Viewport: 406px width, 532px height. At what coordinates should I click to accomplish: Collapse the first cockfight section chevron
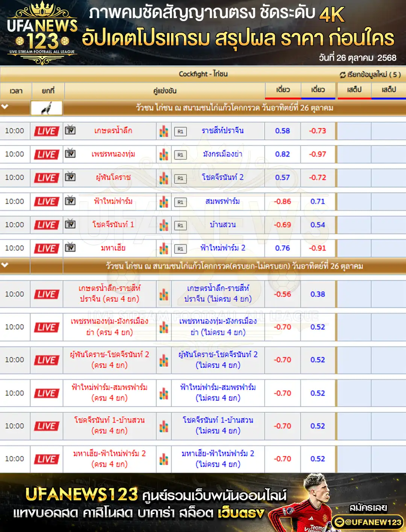click(5, 107)
